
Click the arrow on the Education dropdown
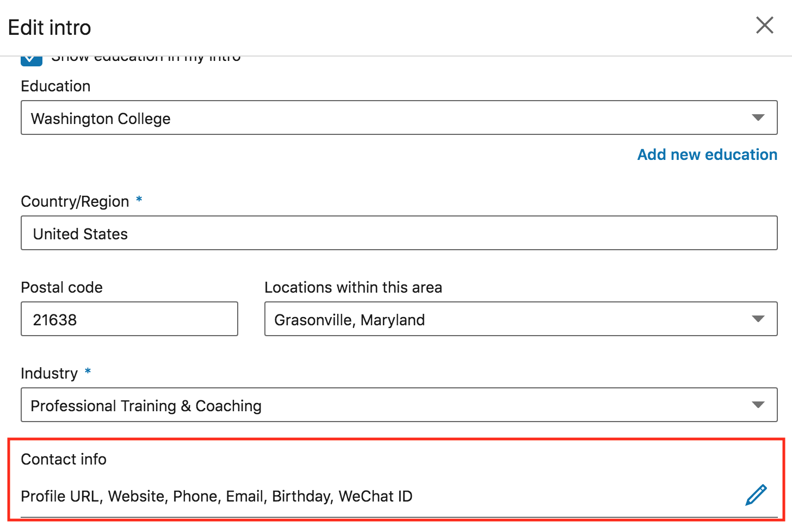[758, 118]
